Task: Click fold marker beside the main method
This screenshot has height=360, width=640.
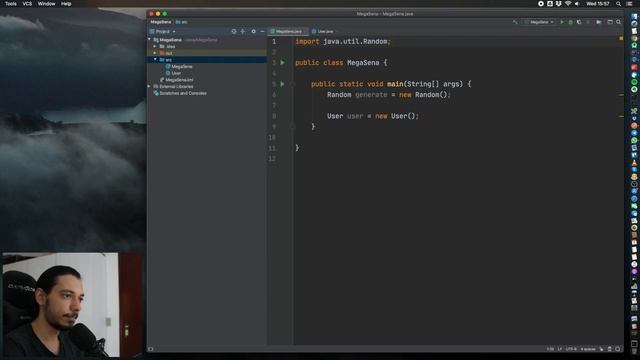Action: point(292,84)
